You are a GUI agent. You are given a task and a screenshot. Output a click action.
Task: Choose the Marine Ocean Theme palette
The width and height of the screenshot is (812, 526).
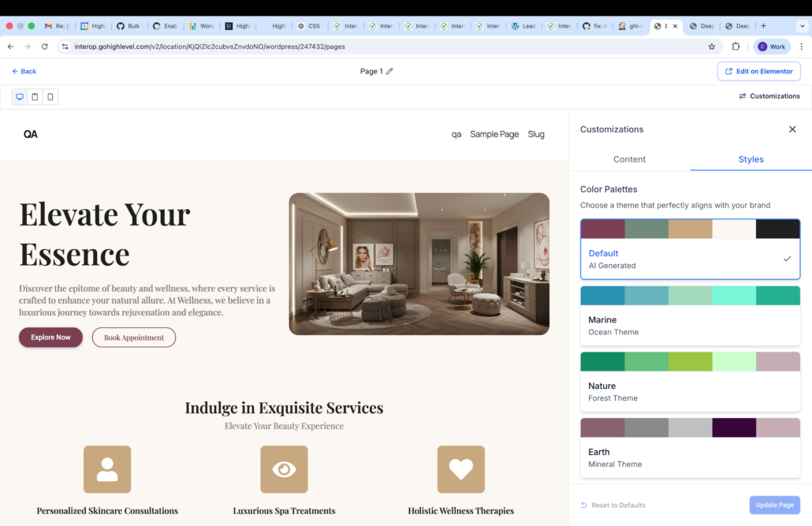[x=690, y=325]
